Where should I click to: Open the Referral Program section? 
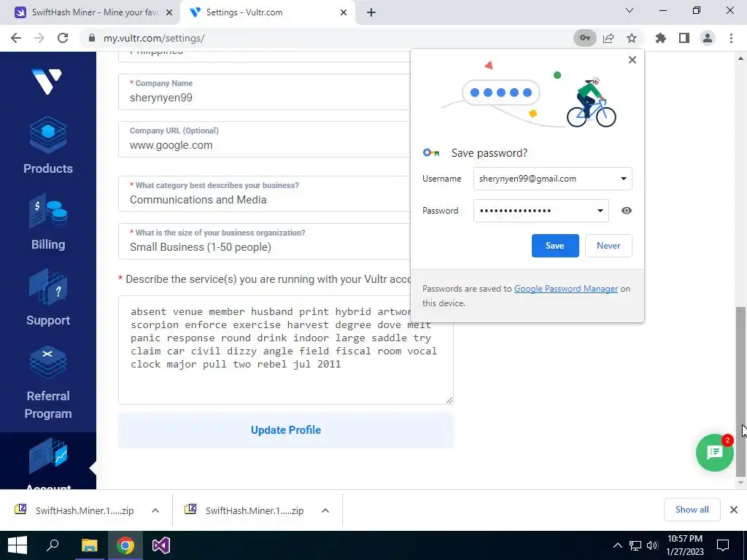click(48, 382)
